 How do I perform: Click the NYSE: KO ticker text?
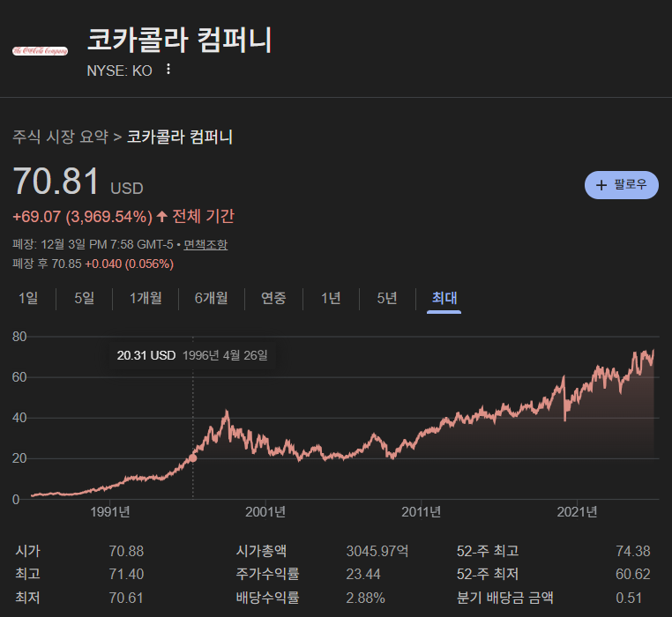tap(120, 71)
